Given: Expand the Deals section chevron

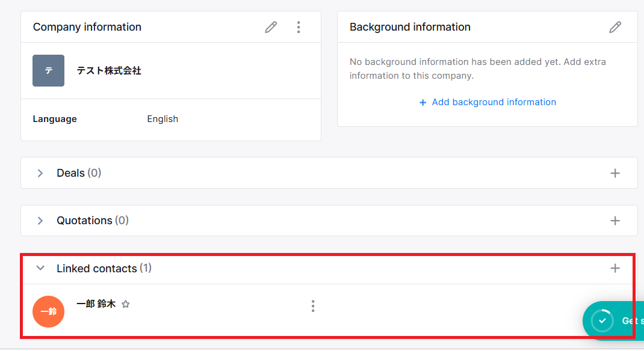Looking at the screenshot, I should pos(40,173).
